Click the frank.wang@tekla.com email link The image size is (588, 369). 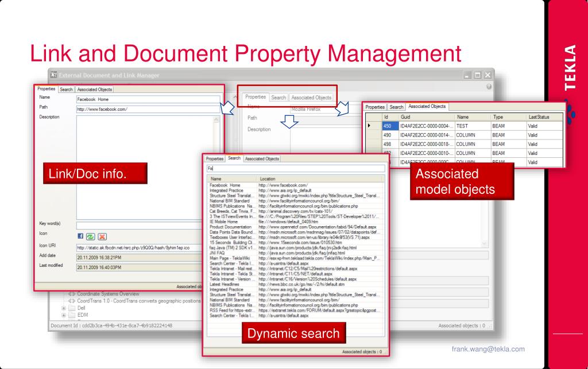point(488,349)
